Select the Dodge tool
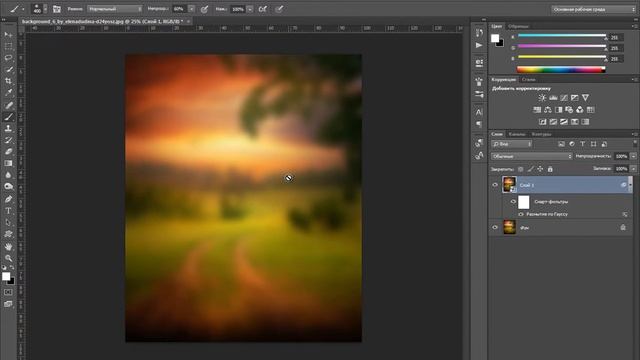Image resolution: width=640 pixels, height=360 pixels. 8,187
